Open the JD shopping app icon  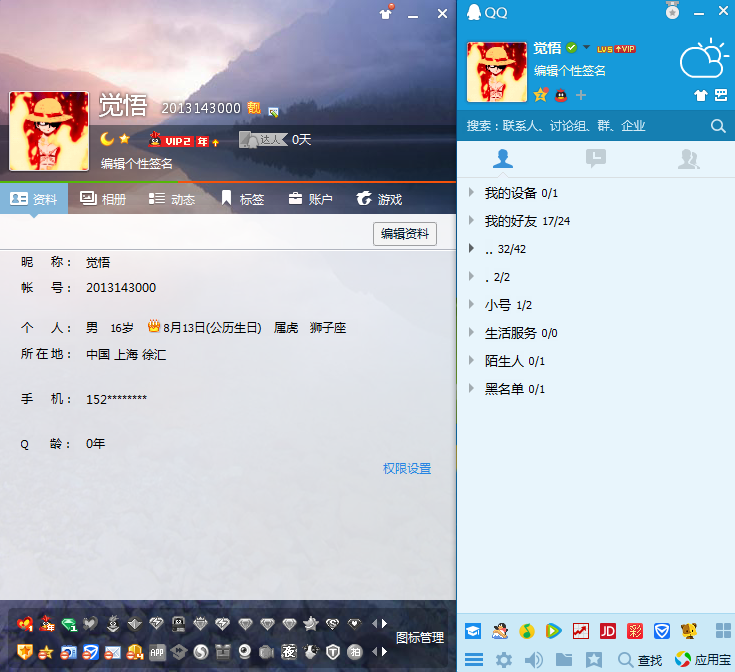608,631
